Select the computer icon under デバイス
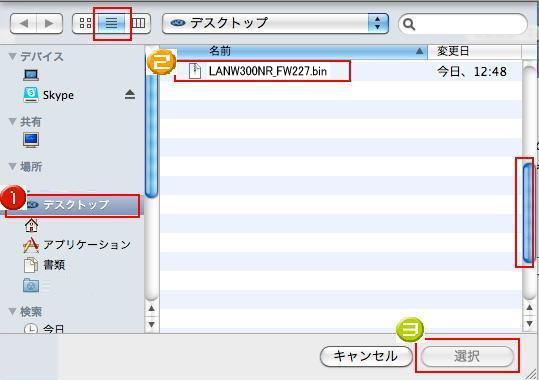 click(31, 75)
